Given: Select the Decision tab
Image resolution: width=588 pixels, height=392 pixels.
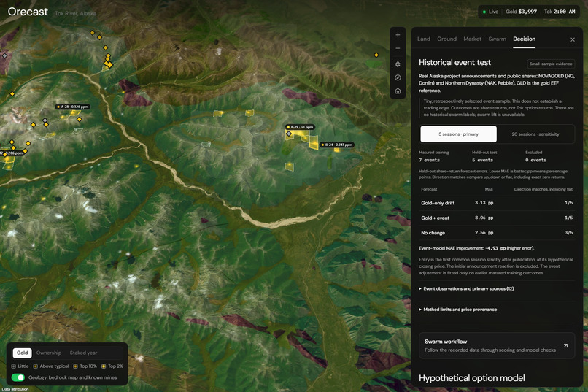Looking at the screenshot, I should (524, 39).
